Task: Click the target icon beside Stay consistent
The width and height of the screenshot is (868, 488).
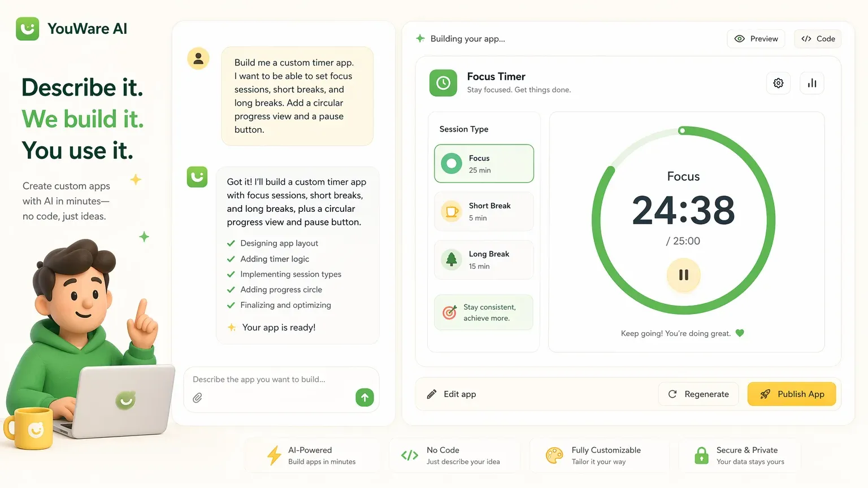Action: 450,312
